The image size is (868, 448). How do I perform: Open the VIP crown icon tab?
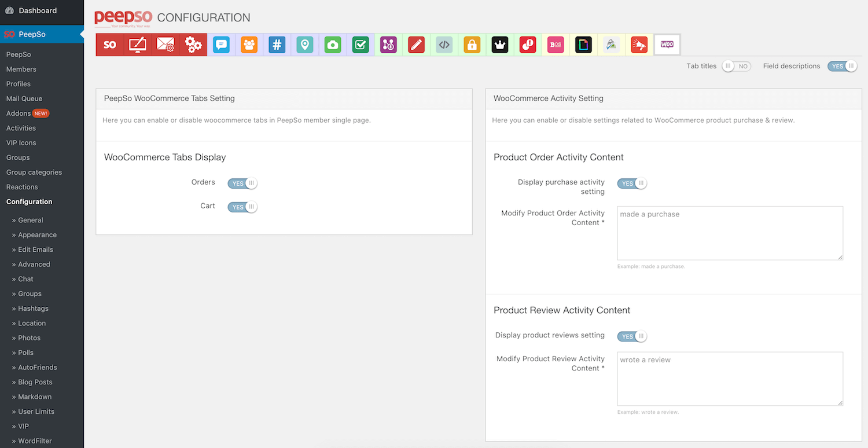point(500,45)
